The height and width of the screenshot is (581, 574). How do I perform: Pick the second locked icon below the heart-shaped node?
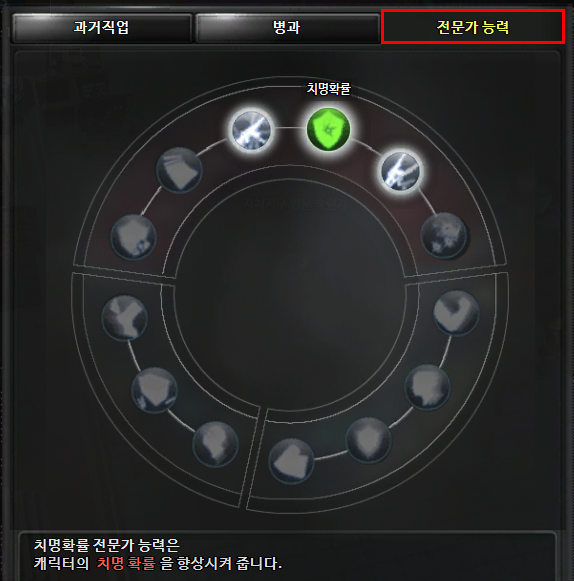pos(428,387)
